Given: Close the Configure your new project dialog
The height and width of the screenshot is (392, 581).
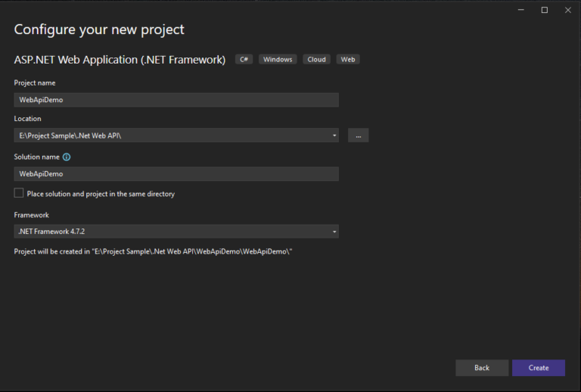Looking at the screenshot, I should point(567,10).
